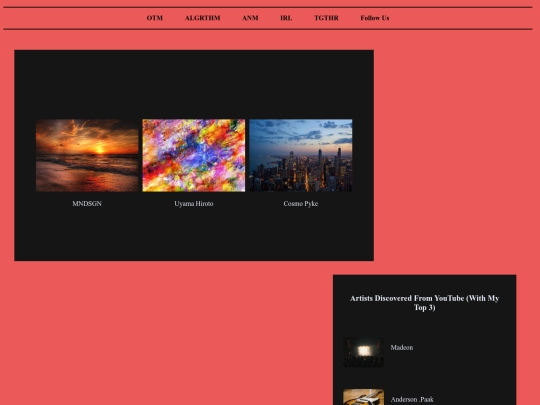Click the Anderson .Paak thumbnail image
This screenshot has width=540, height=405.
tap(363, 397)
